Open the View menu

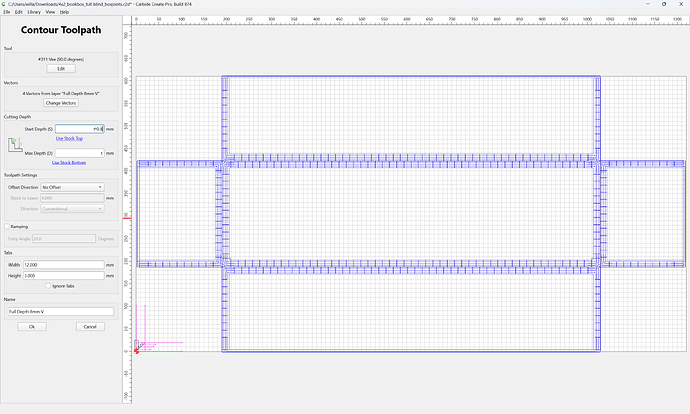click(x=50, y=12)
